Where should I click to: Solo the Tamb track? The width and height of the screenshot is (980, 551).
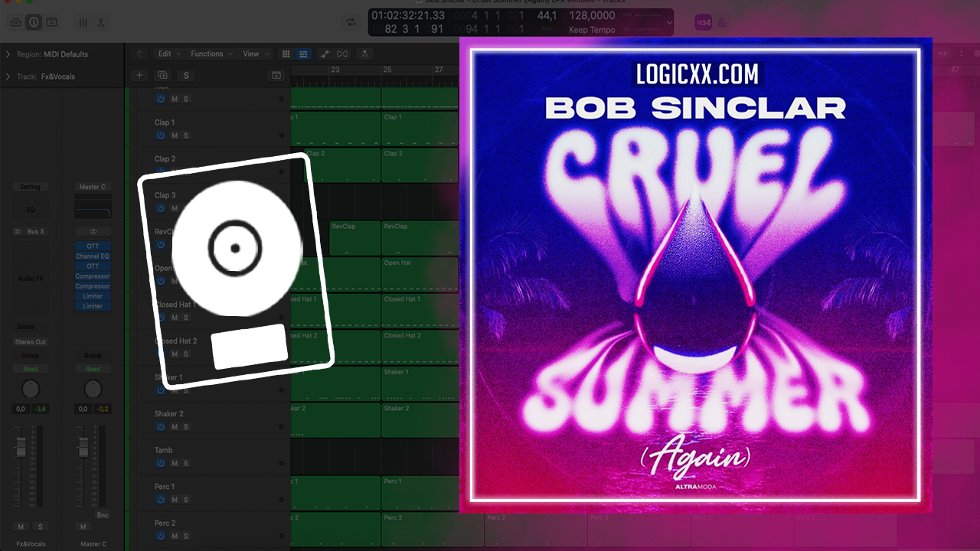coord(185,463)
